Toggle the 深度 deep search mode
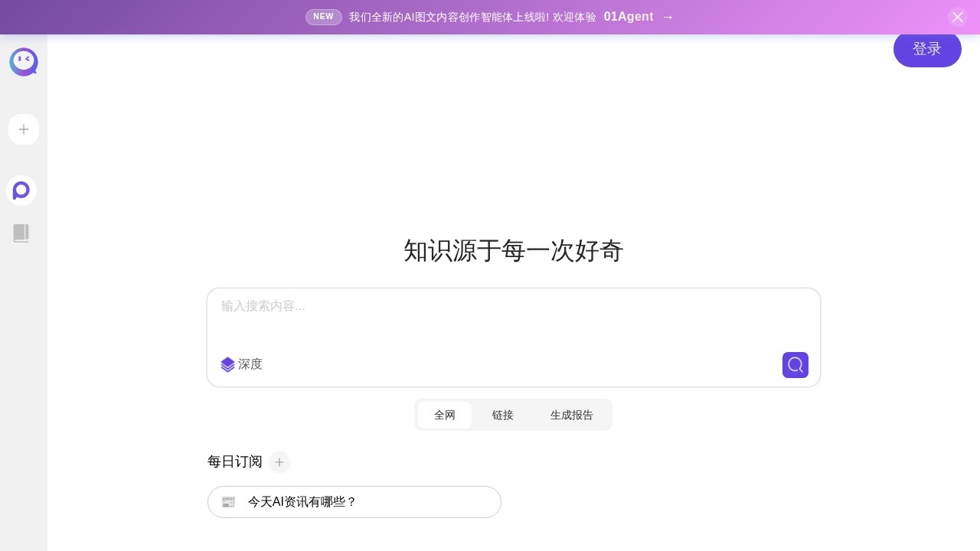The image size is (980, 551). pyautogui.click(x=242, y=364)
